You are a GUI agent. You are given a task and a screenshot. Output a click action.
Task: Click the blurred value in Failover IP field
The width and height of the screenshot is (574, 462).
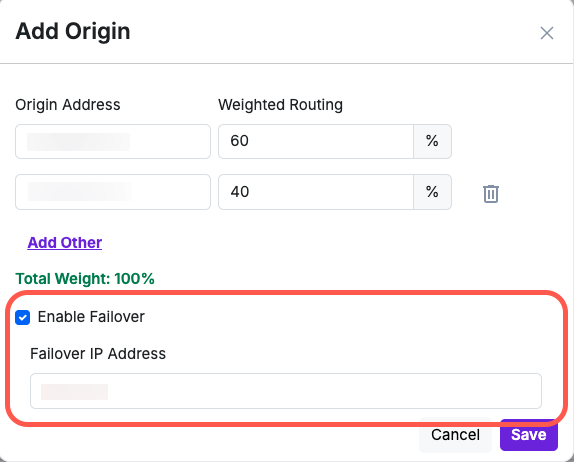click(74, 392)
